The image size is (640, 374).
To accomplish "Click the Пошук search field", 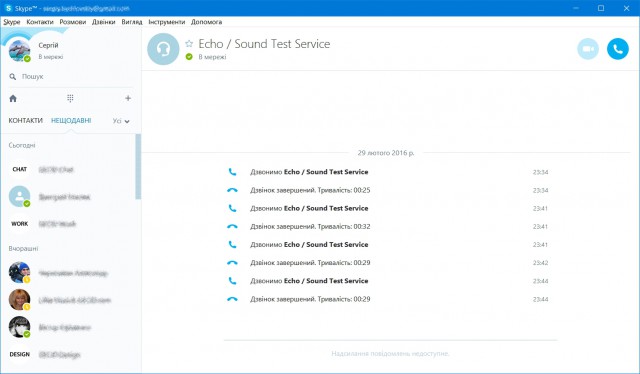I will point(71,76).
